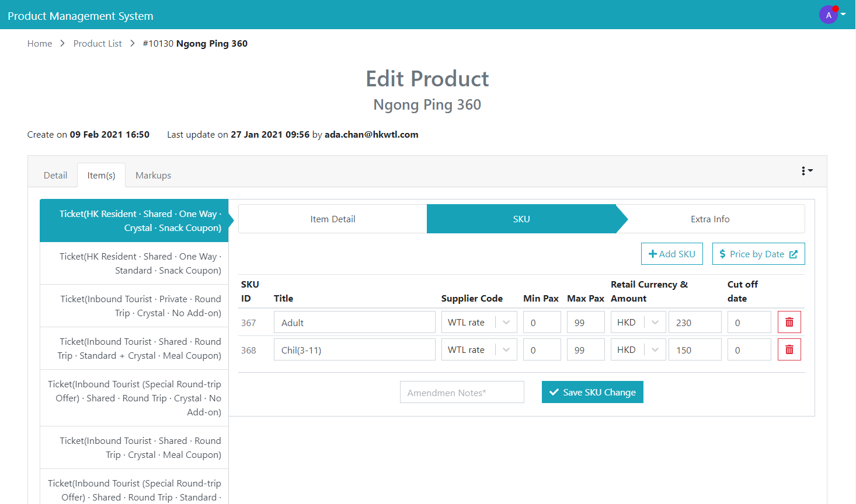Select the Inbound Tourist Private Round Trip item
This screenshot has height=504, width=856.
click(134, 306)
